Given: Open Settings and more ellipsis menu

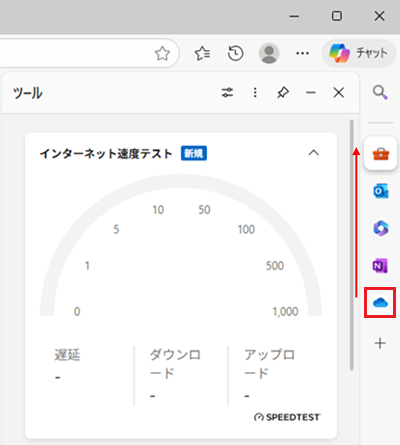Looking at the screenshot, I should tap(302, 53).
